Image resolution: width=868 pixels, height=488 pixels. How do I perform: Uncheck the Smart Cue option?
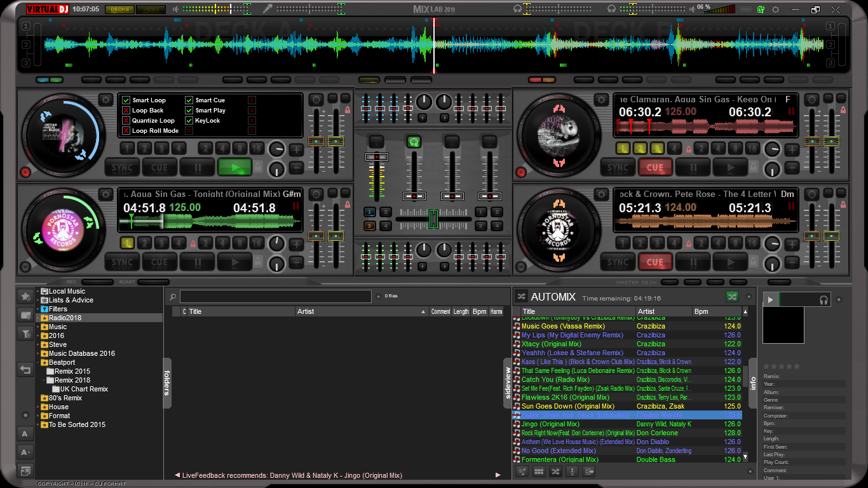click(189, 100)
